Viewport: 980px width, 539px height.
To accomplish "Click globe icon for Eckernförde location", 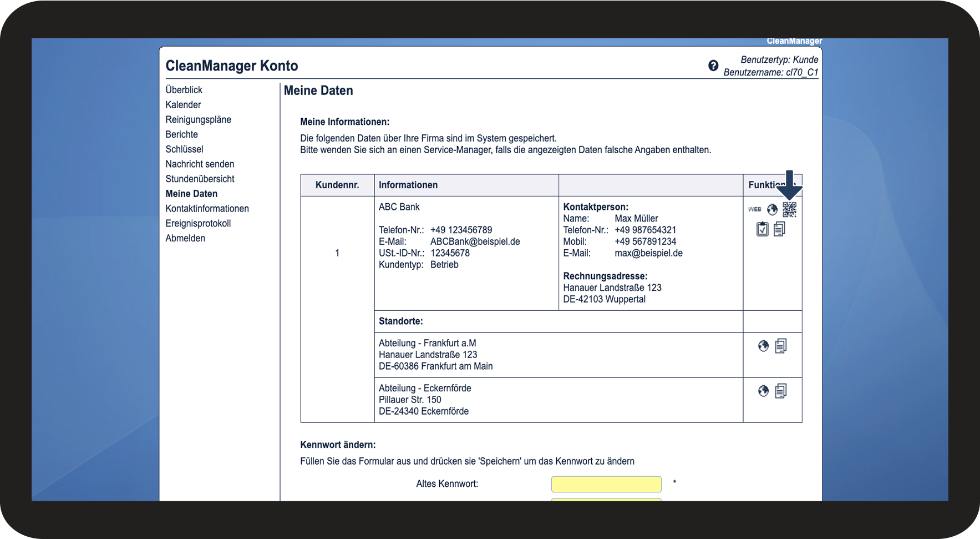I will (763, 391).
